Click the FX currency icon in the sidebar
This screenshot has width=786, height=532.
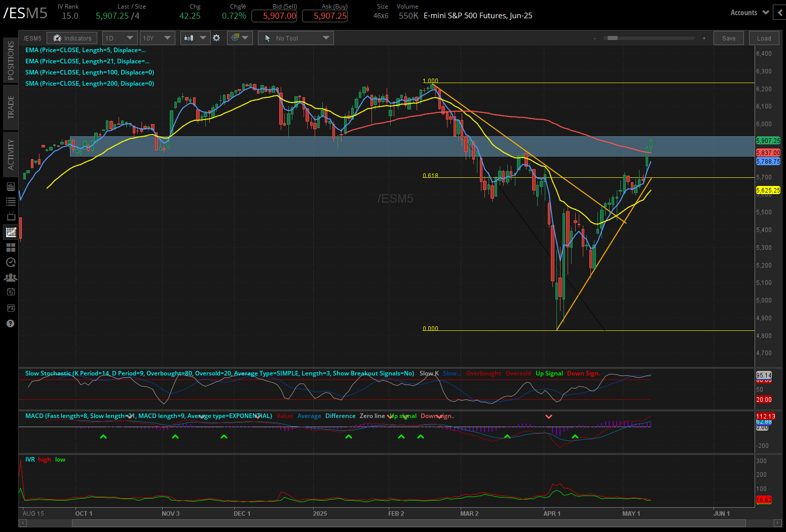tap(10, 308)
